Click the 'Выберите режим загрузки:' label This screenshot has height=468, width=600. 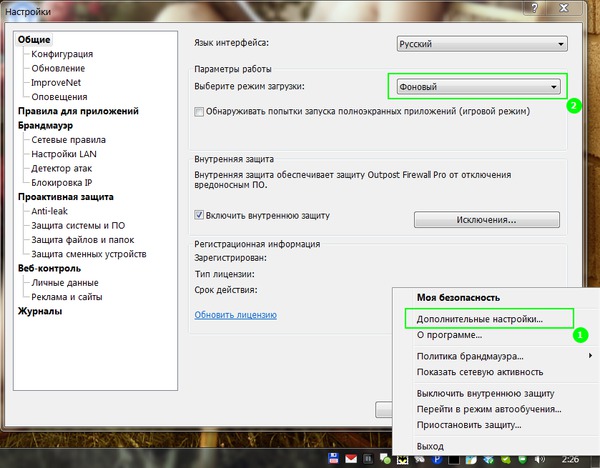tap(249, 86)
